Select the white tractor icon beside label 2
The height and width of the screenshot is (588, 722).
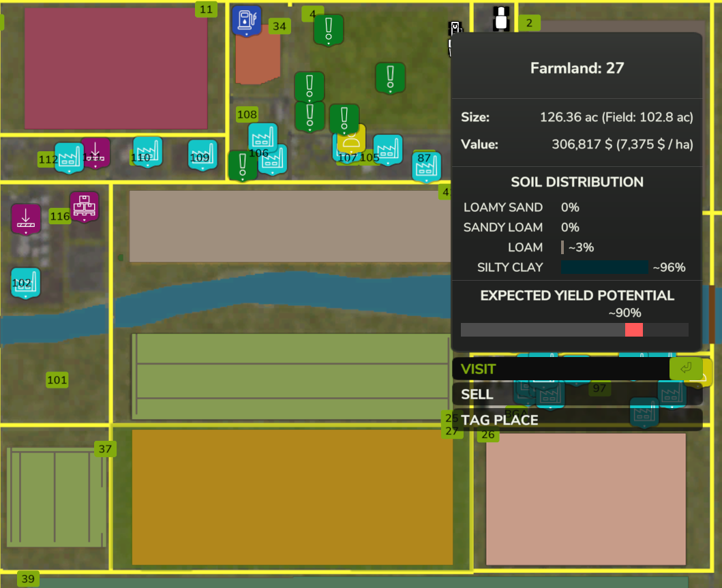point(501,18)
